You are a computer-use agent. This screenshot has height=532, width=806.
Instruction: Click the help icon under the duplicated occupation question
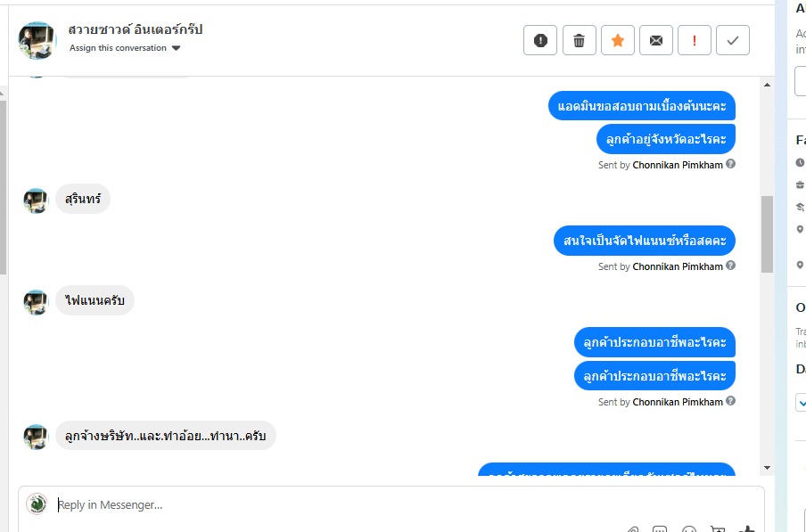coord(730,401)
